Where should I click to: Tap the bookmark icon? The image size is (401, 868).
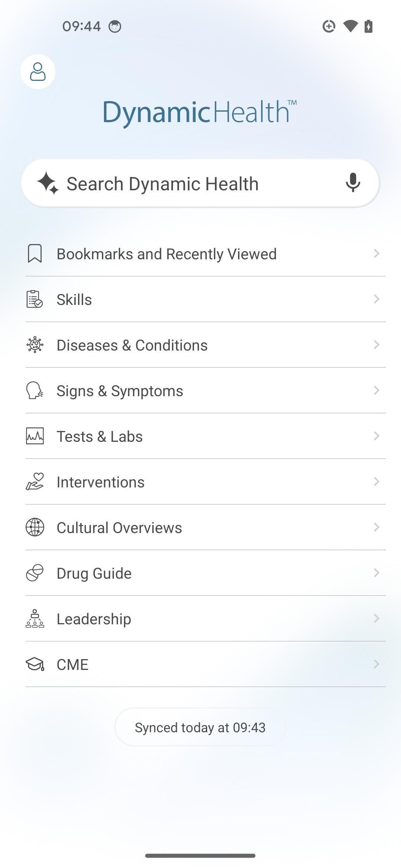coord(35,254)
